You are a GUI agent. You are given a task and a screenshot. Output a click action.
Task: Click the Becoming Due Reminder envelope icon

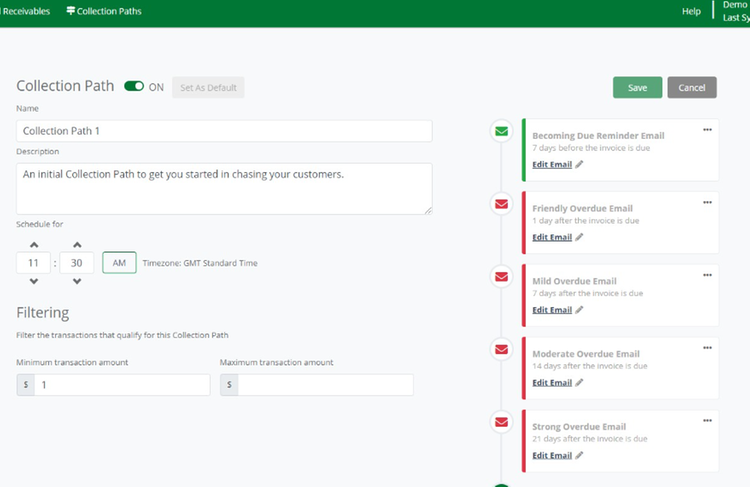coord(501,131)
